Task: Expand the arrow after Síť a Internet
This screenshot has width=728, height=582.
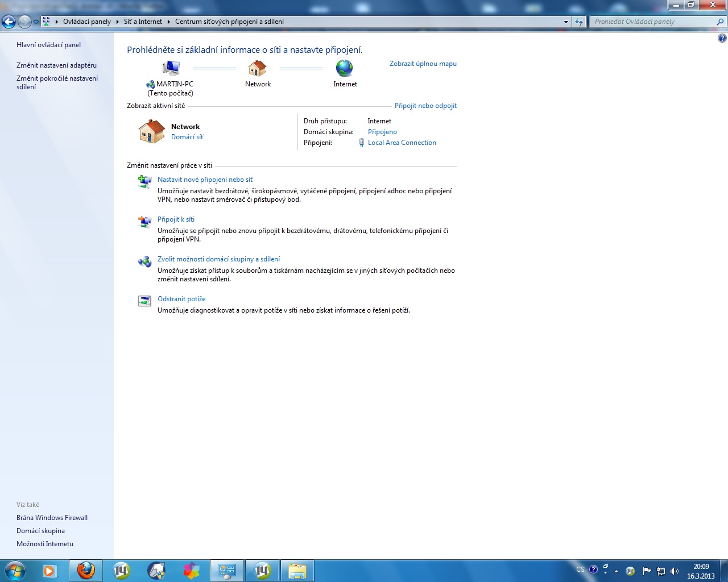Action: click(x=168, y=22)
